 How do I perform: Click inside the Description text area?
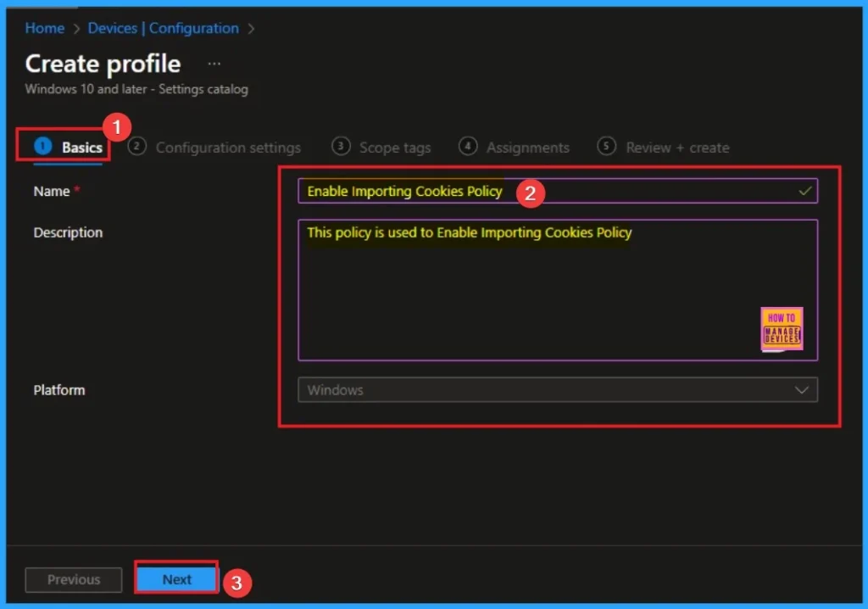[558, 290]
